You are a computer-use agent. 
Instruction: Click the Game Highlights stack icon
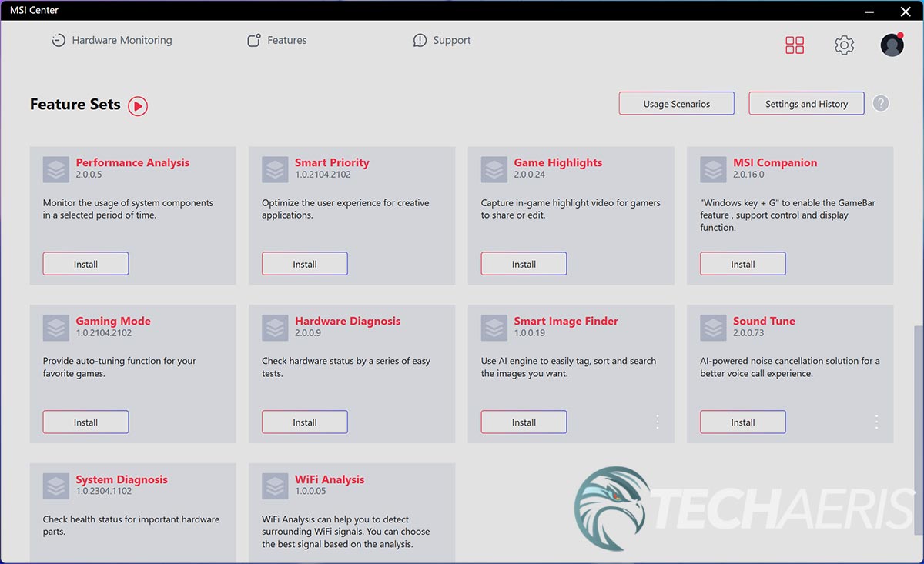click(x=494, y=169)
